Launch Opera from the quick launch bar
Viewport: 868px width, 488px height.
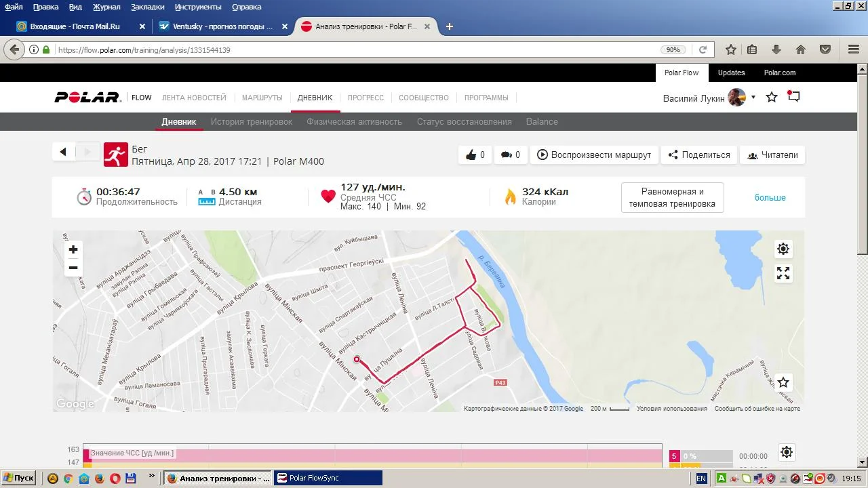pyautogui.click(x=115, y=478)
